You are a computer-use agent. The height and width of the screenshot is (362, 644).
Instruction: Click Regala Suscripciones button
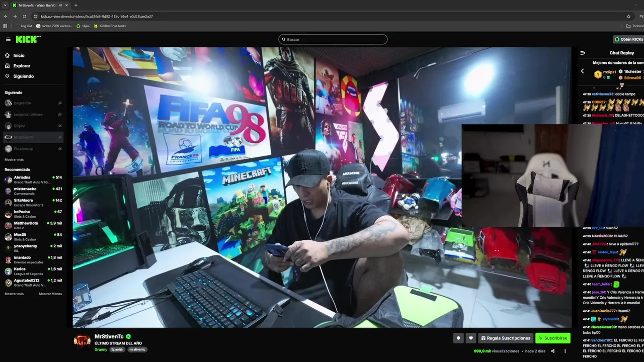pyautogui.click(x=506, y=338)
